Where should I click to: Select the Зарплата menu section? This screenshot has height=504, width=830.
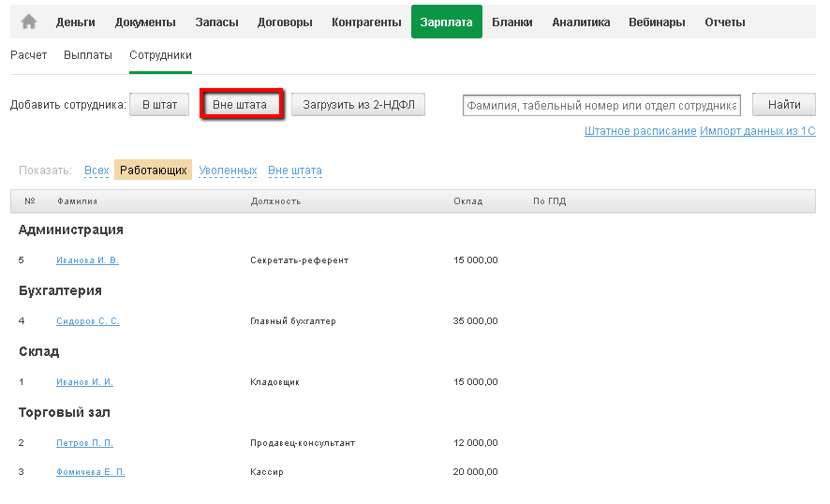(446, 22)
